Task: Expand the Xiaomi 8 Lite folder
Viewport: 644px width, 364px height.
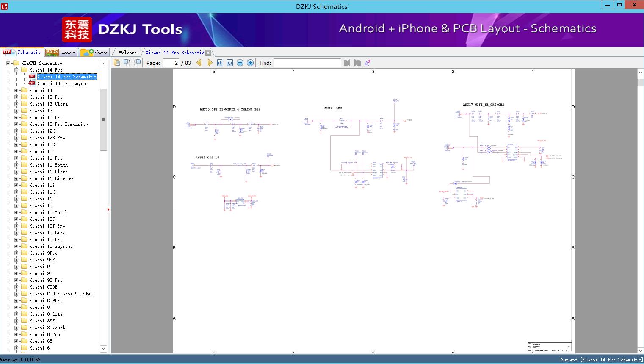Action: click(x=16, y=314)
